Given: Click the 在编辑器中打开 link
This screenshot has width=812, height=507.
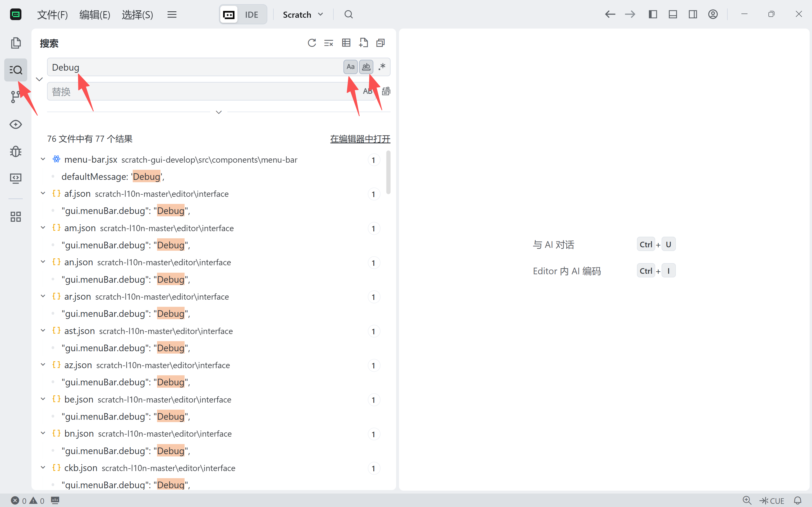Looking at the screenshot, I should (360, 139).
